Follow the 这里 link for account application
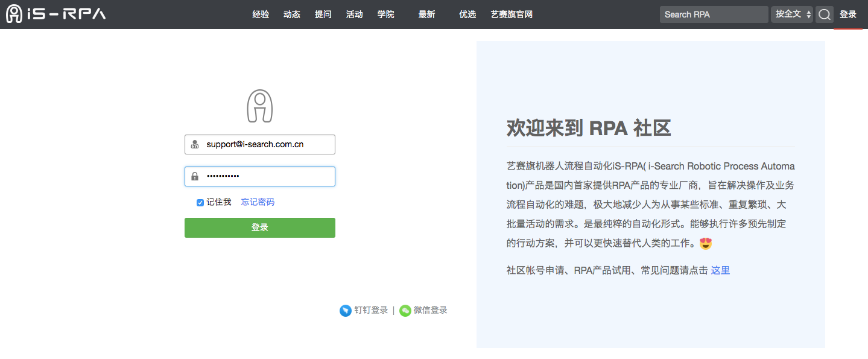Screen dimensions: 868x359 coord(720,270)
